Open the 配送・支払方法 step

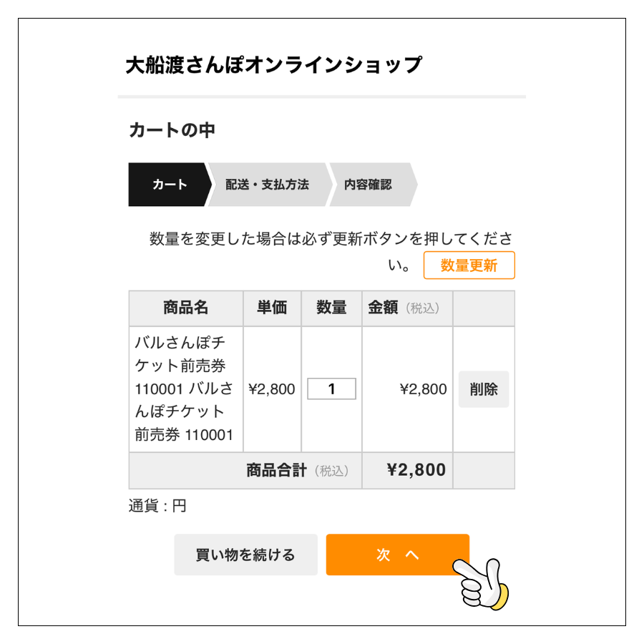tap(268, 184)
